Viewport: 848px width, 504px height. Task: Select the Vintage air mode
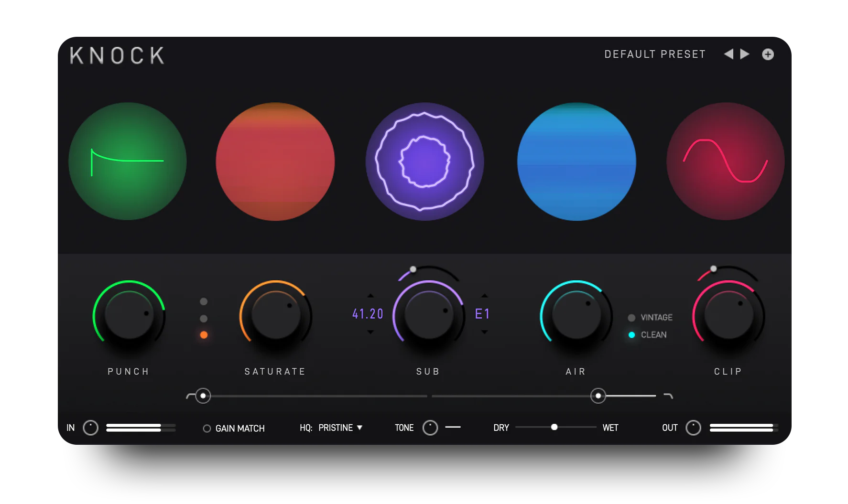point(631,318)
